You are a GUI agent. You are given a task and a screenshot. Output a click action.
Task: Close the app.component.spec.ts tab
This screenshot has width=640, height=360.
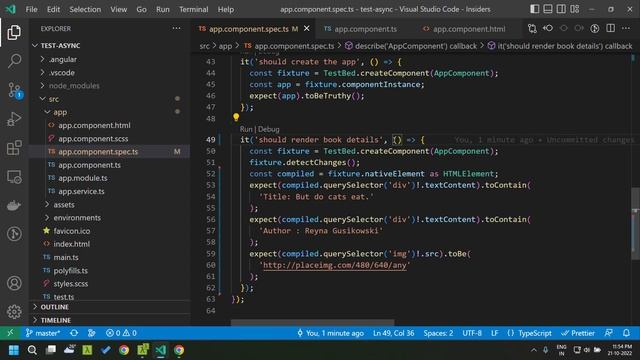click(307, 29)
